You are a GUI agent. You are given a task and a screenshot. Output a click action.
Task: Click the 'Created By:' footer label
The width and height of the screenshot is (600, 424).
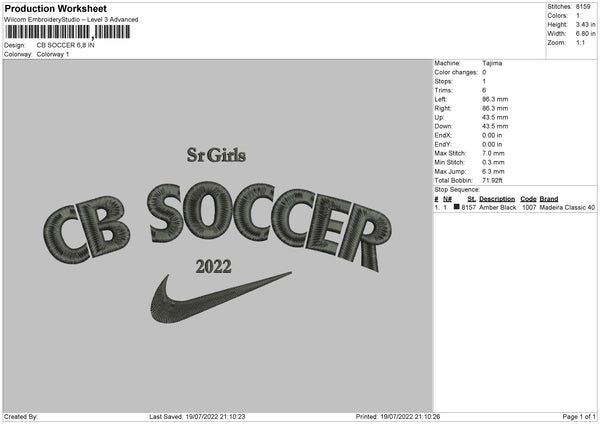[x=21, y=417]
